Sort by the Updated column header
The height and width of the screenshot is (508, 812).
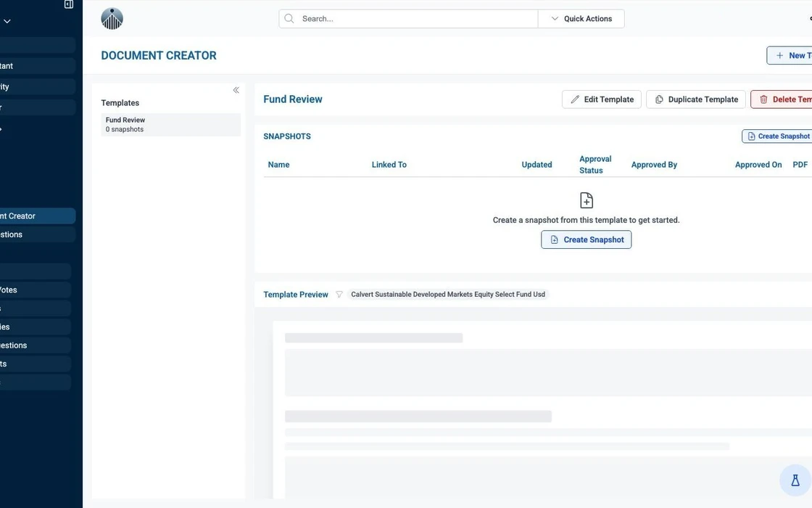click(x=536, y=165)
